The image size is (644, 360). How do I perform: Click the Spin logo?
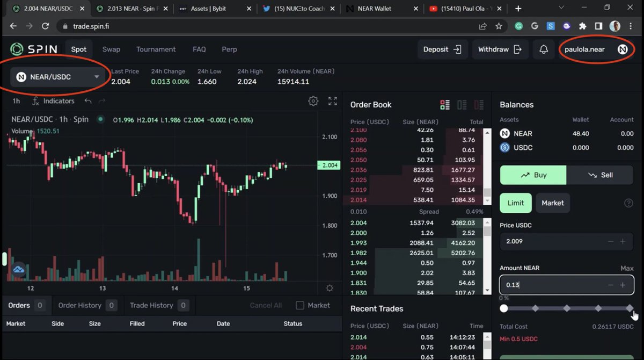pyautogui.click(x=34, y=49)
